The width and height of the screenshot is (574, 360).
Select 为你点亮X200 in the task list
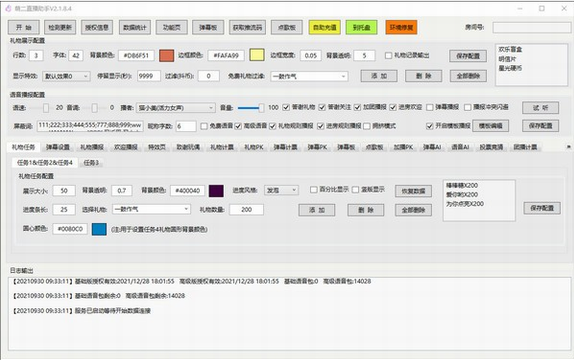coord(464,204)
